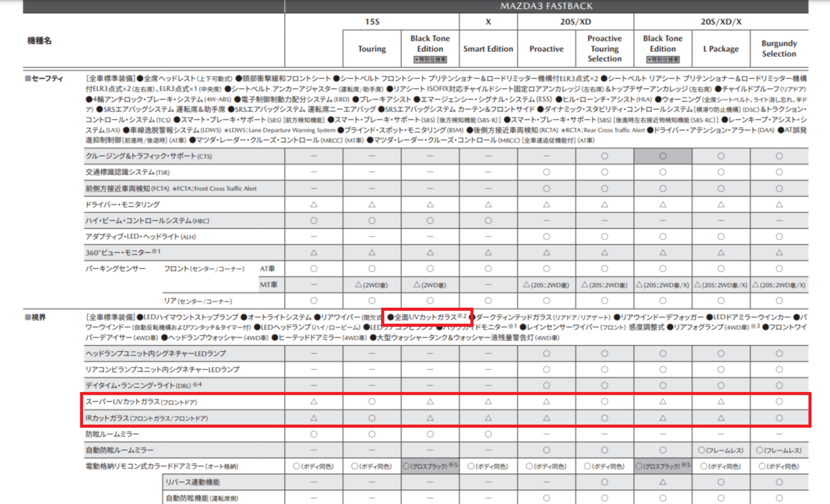Click the 15S grade column header
Viewport: 830px width, 504px height.
372,21
